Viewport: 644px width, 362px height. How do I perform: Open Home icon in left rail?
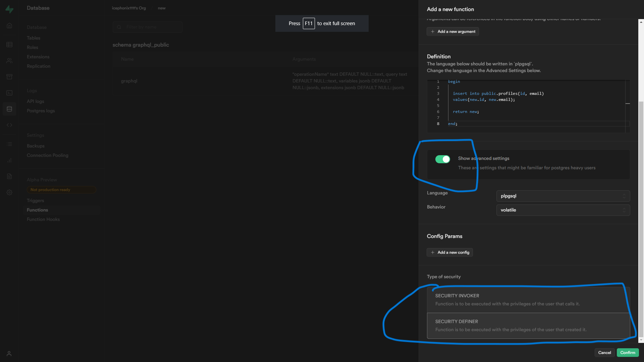(x=9, y=25)
